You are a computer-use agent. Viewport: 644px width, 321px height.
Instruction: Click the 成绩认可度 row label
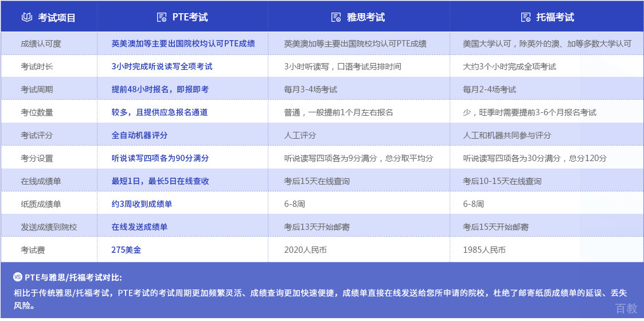coord(41,44)
